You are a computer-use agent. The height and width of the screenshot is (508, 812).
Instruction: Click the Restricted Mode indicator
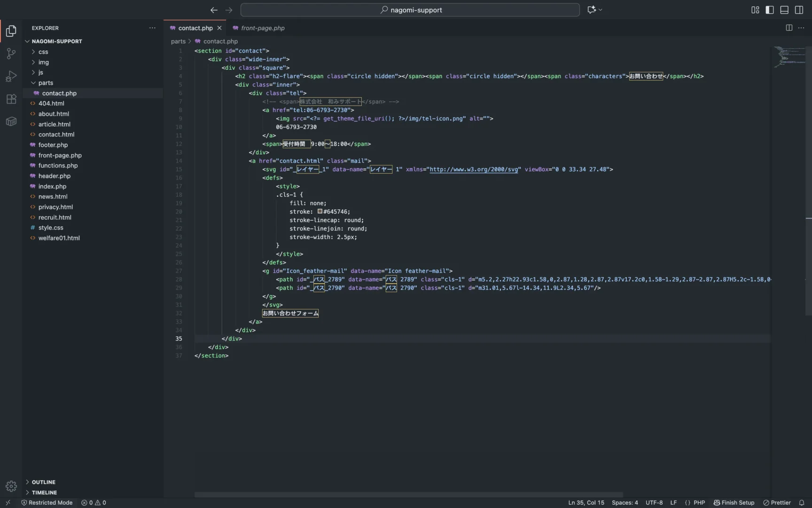pos(47,502)
